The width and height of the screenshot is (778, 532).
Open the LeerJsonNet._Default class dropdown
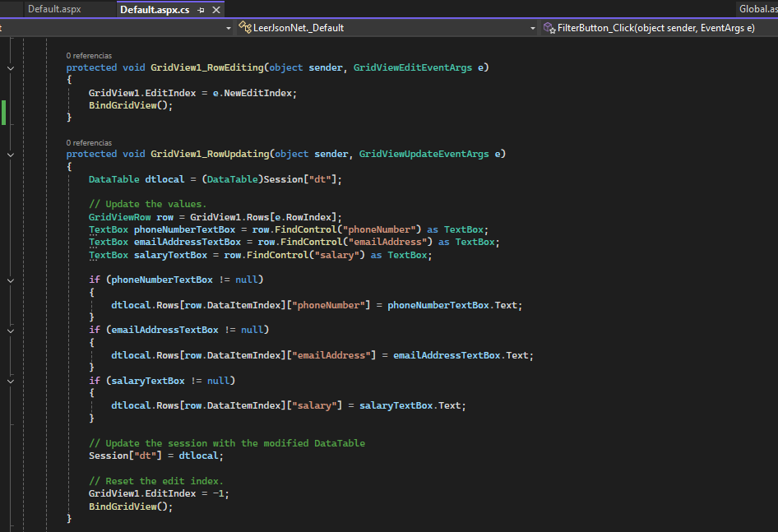pos(387,28)
